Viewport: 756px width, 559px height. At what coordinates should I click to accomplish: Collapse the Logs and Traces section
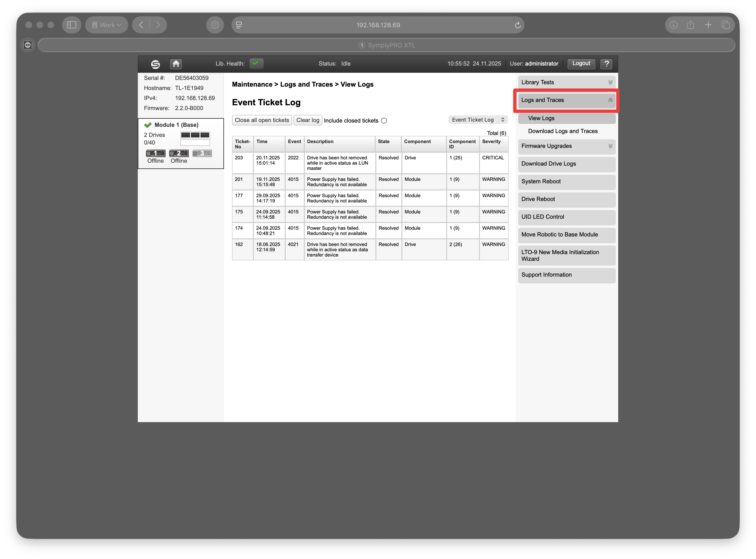566,100
